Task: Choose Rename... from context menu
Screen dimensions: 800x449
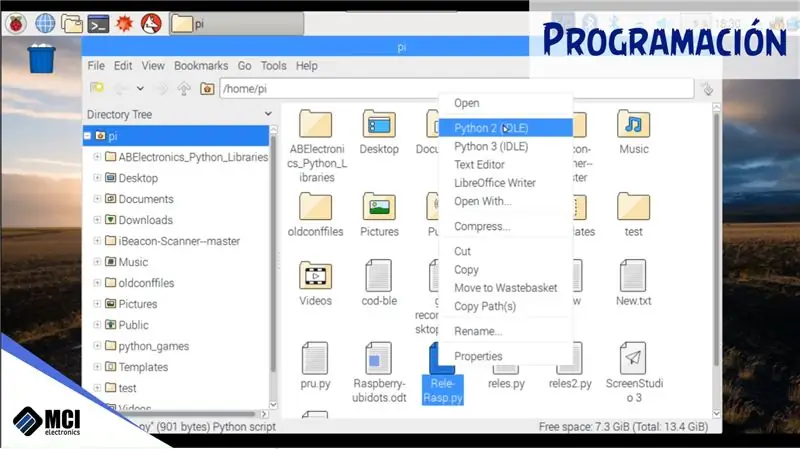Action: [506, 331]
